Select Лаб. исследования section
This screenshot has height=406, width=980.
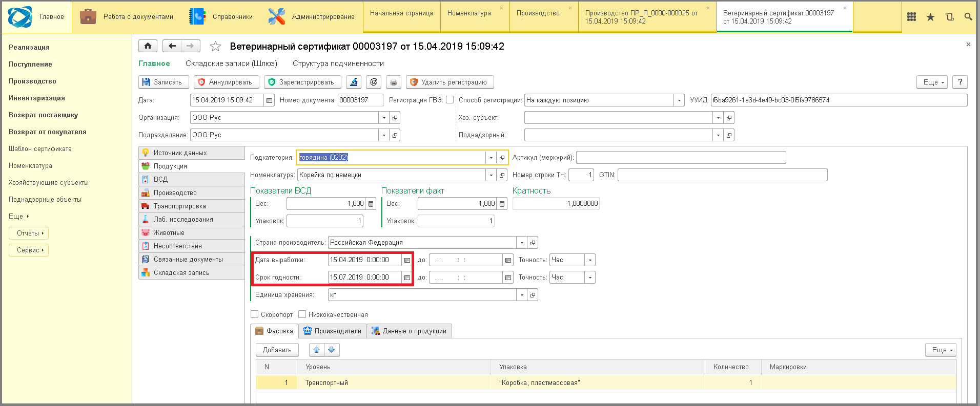(192, 219)
